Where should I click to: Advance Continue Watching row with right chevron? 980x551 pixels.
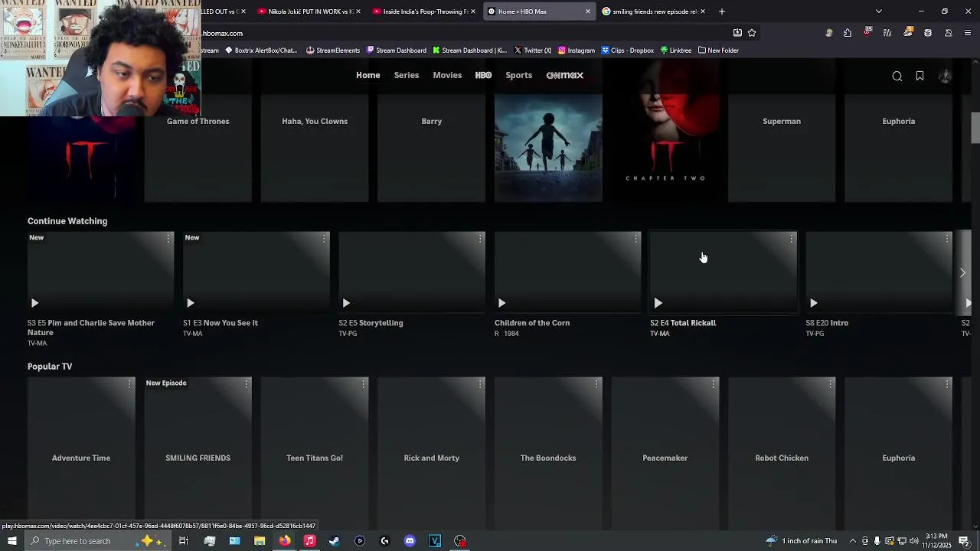pyautogui.click(x=962, y=272)
